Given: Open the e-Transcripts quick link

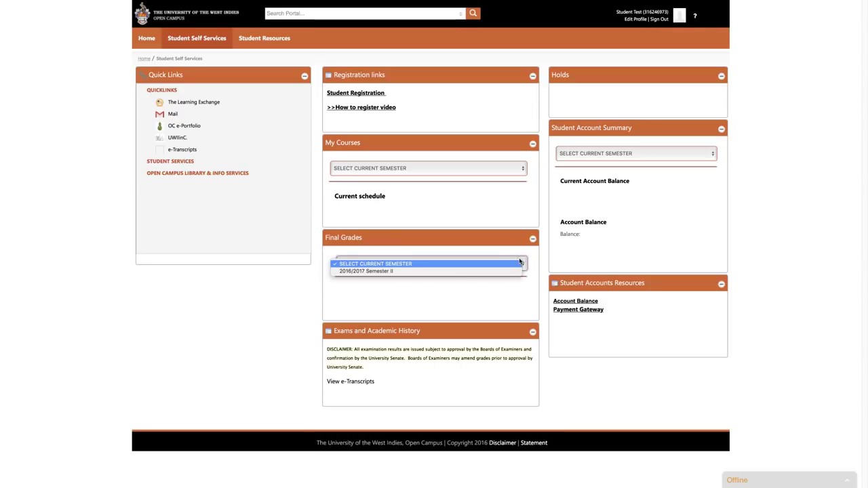Looking at the screenshot, I should (x=182, y=150).
